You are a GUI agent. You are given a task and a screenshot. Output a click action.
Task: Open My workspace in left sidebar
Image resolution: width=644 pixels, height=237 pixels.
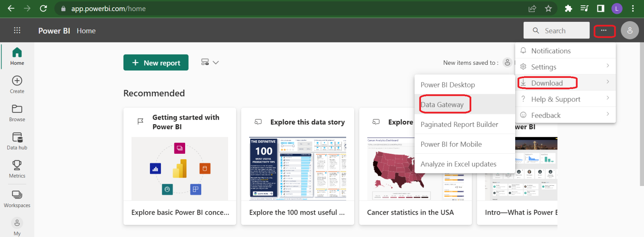point(17,227)
